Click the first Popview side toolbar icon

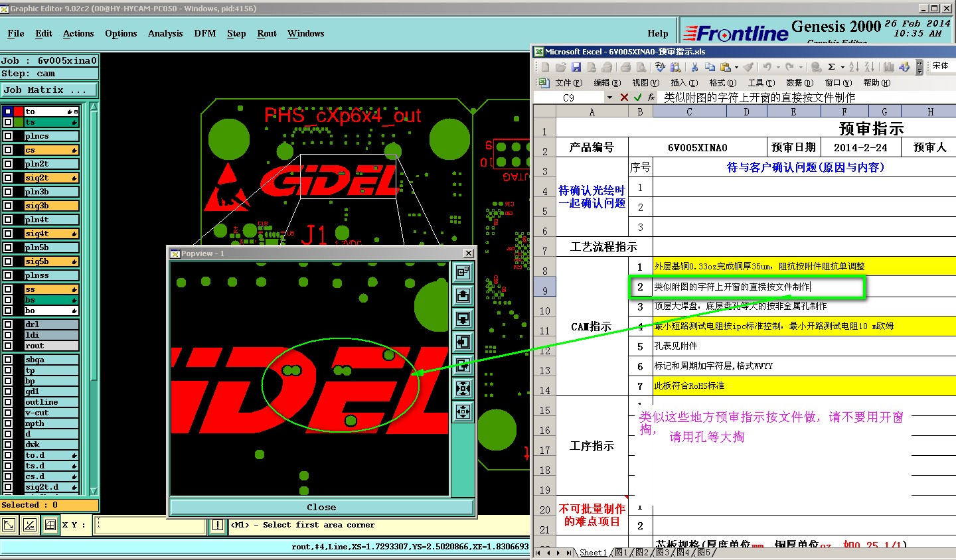coord(463,272)
